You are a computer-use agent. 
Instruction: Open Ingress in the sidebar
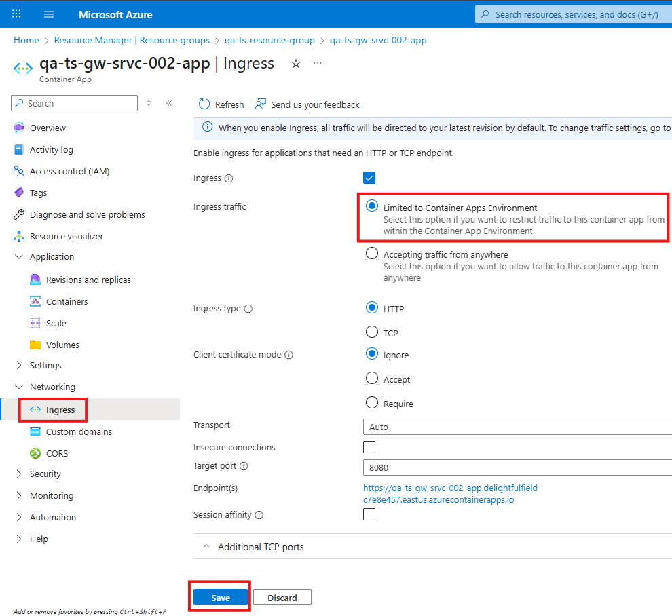tap(60, 410)
